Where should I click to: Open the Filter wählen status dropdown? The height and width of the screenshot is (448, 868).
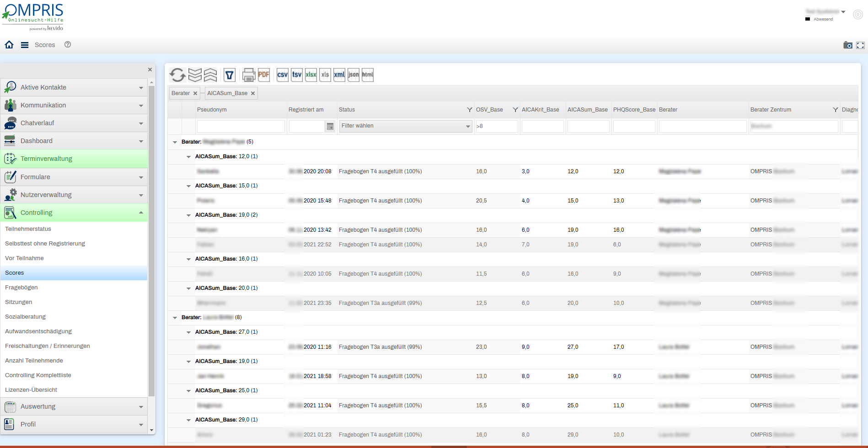406,126
